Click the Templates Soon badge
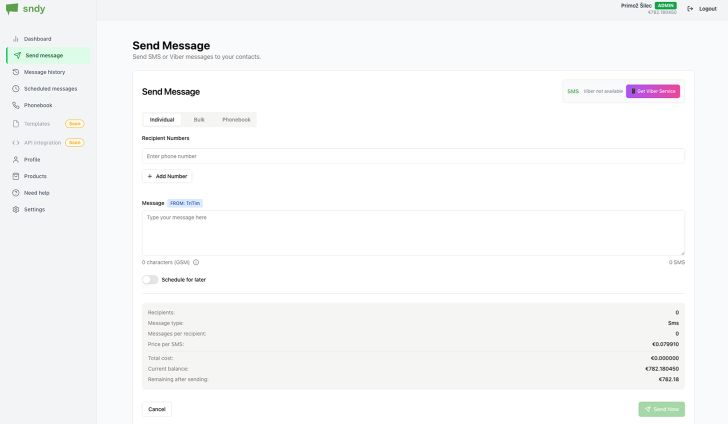Image resolution: width=728 pixels, height=424 pixels. 75,124
